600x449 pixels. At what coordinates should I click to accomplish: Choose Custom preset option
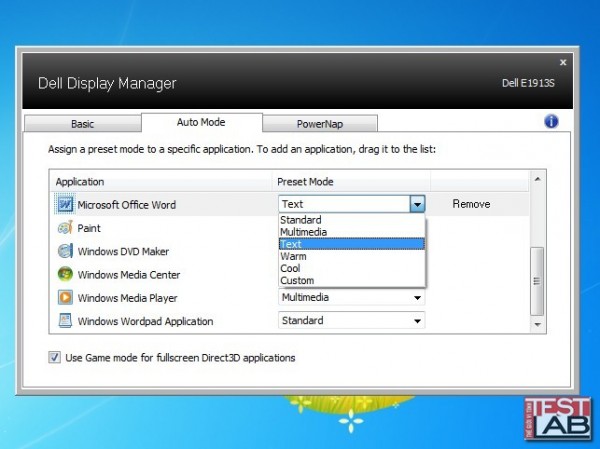pyautogui.click(x=352, y=280)
